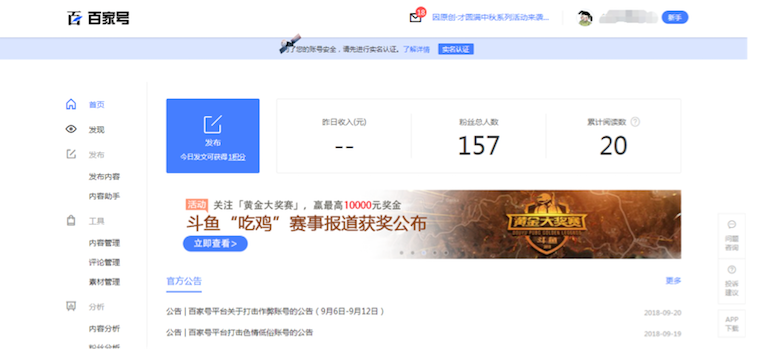
Task: Open 内容管理 in the sidebar
Action: (104, 243)
